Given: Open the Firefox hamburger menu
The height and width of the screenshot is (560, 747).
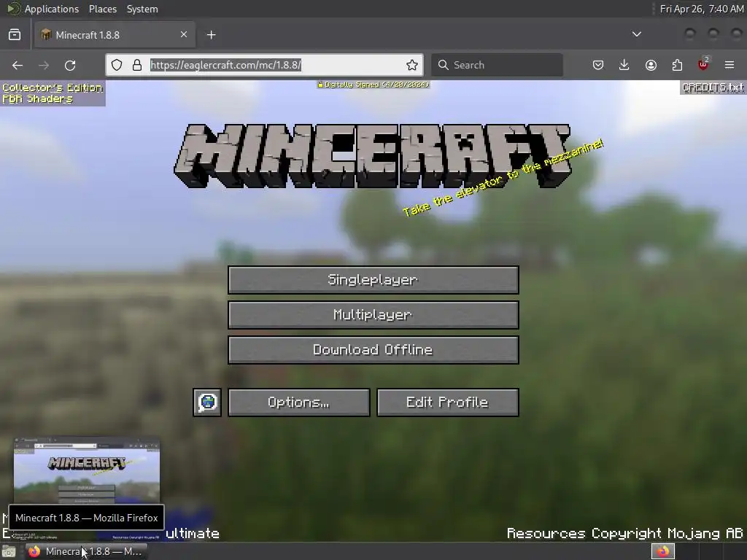Looking at the screenshot, I should click(x=729, y=65).
